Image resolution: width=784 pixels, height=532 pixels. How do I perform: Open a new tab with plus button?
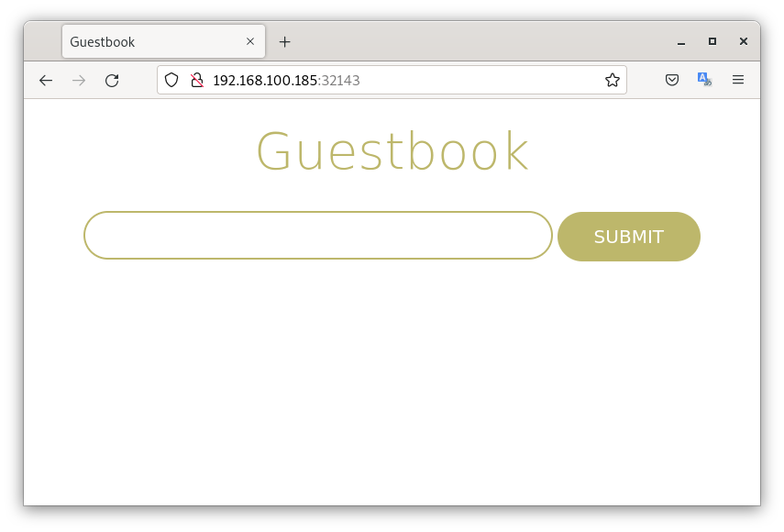point(285,42)
